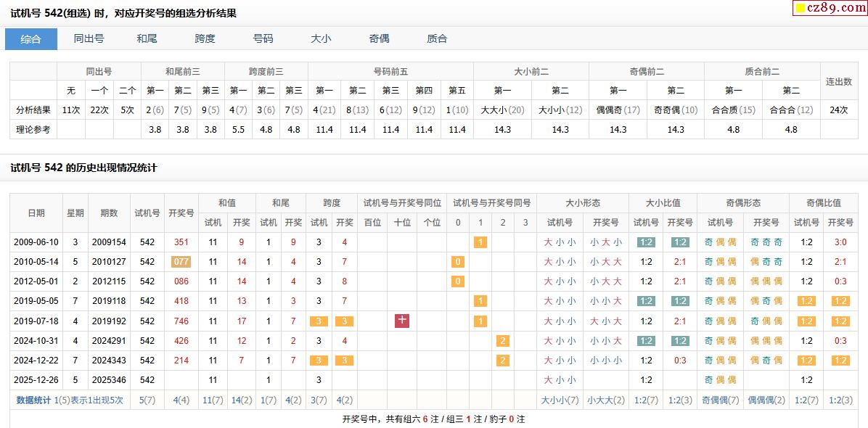Click period number 2025346

click(109, 380)
